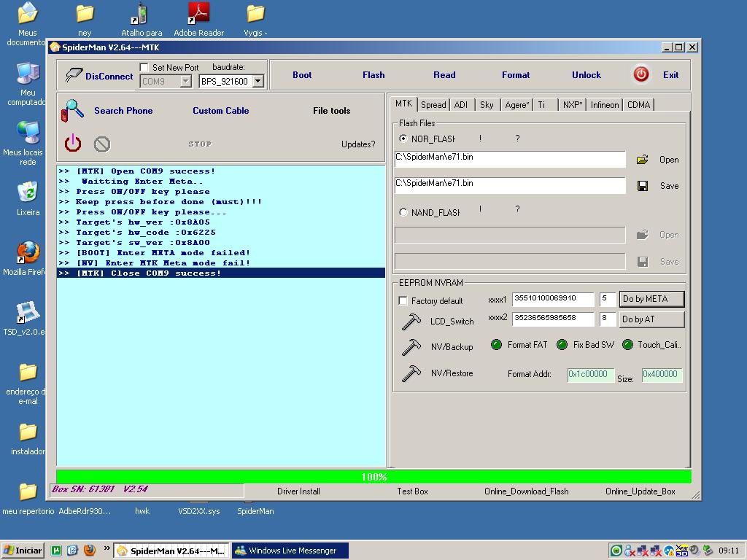
Task: Click File tools button
Action: [x=332, y=111]
